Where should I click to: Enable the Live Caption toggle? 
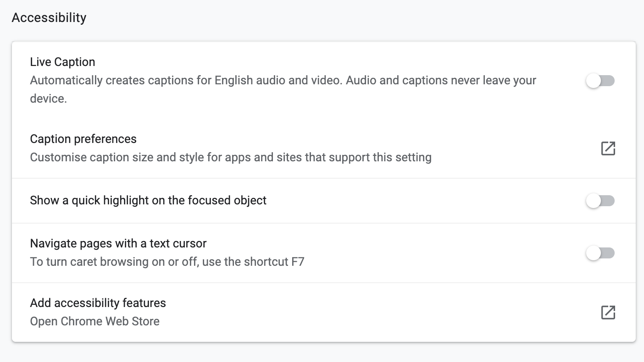[600, 81]
